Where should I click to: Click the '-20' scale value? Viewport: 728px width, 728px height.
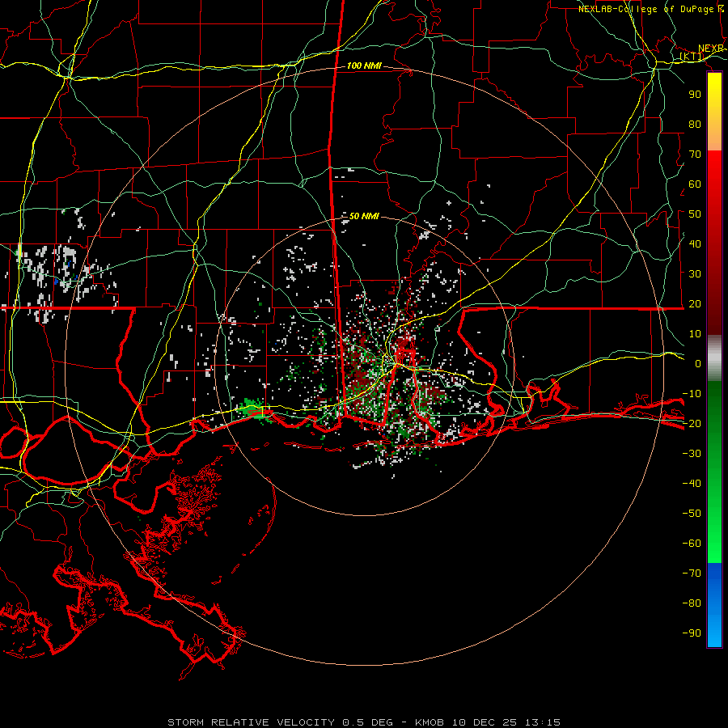[692, 424]
